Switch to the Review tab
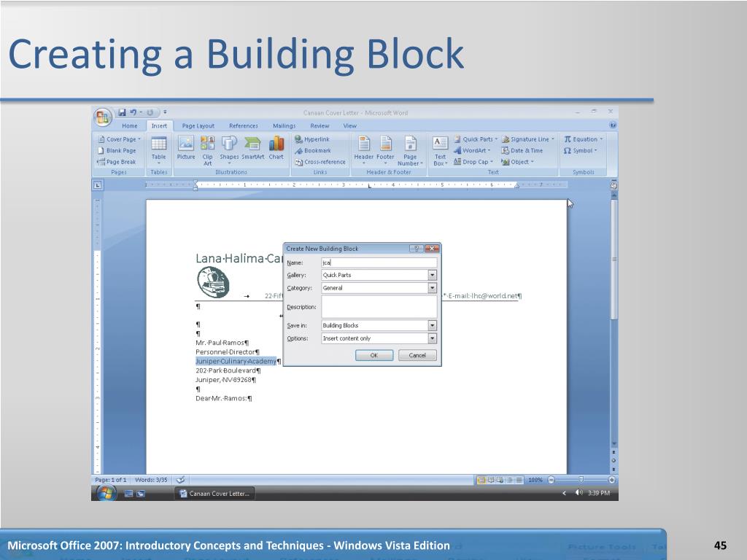The image size is (747, 560). pos(320,125)
